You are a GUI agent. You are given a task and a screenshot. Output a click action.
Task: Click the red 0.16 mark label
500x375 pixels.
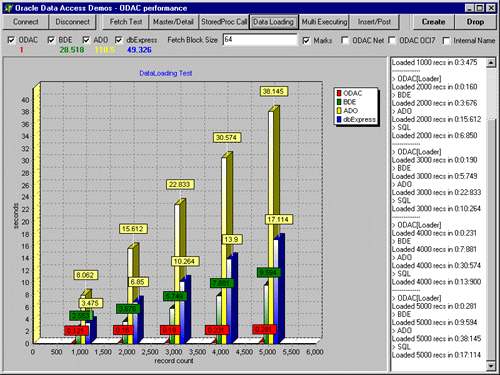pyautogui.click(x=123, y=330)
